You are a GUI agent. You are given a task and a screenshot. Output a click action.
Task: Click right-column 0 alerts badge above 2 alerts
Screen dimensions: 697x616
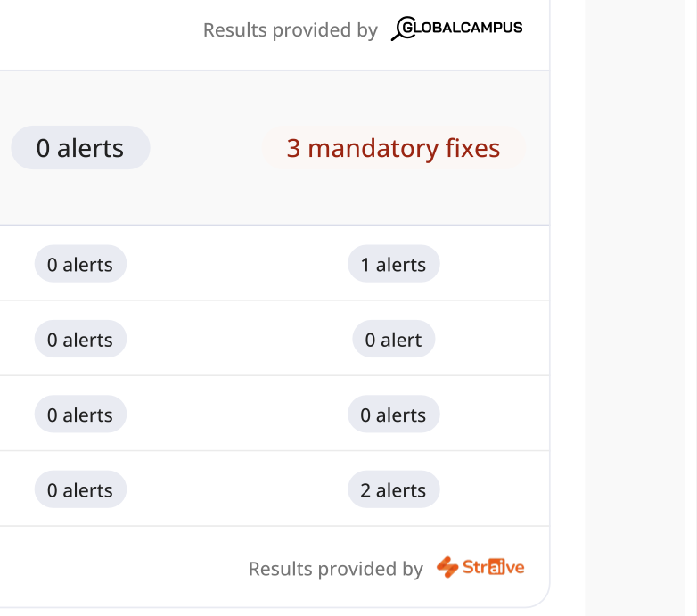click(x=393, y=415)
